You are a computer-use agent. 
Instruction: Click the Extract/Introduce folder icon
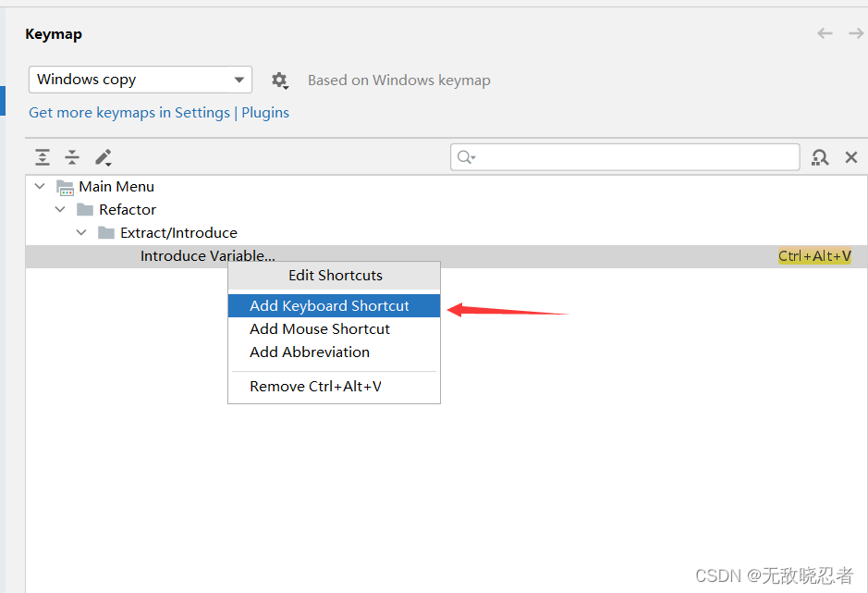point(105,233)
